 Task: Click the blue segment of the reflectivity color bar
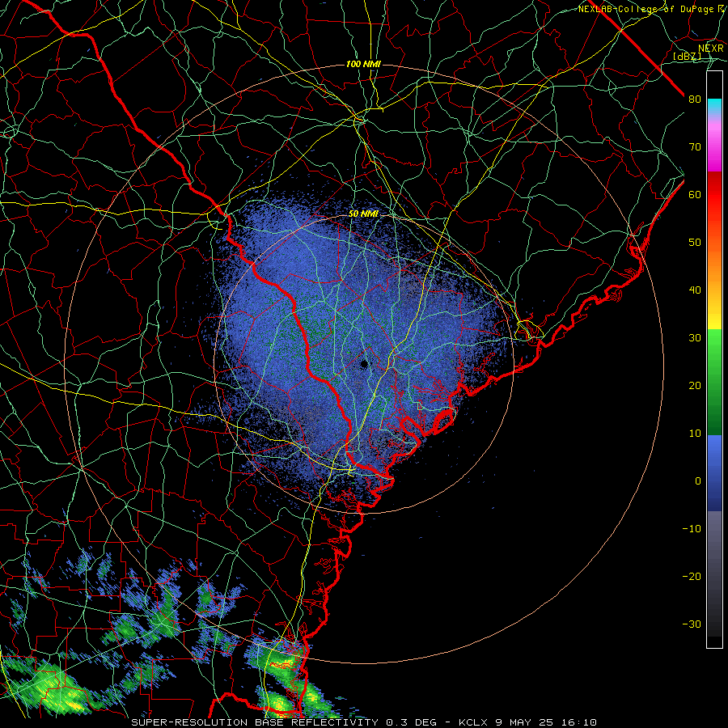(x=714, y=472)
